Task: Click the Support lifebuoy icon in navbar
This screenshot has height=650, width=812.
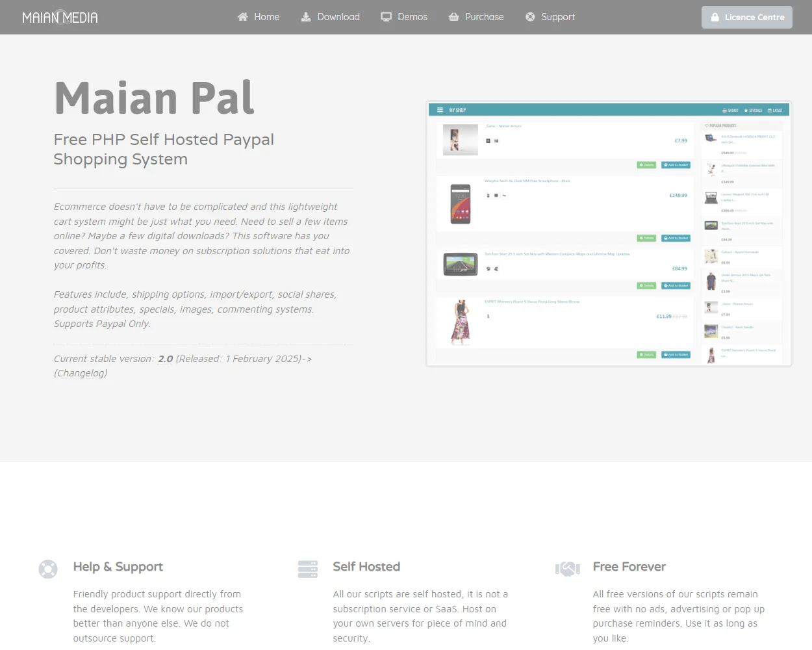Action: click(530, 17)
